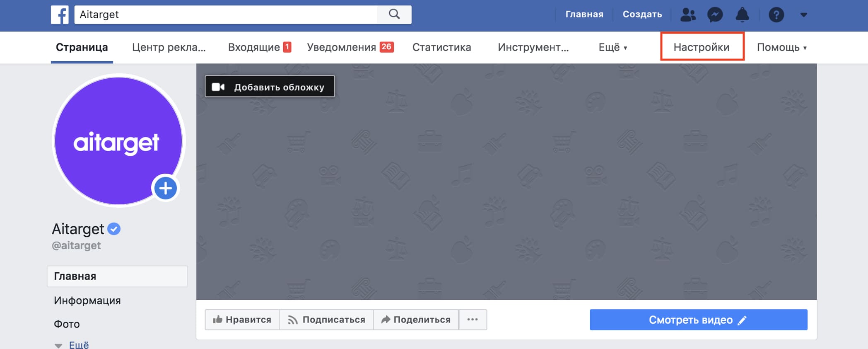Viewport: 868px width, 349px height.
Task: Click the verified badge next to Aitarget
Action: pos(114,229)
